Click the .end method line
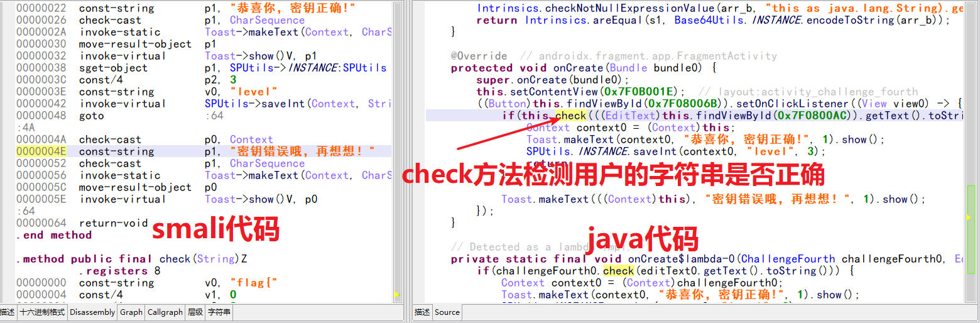This screenshot has width=980, height=323. [54, 235]
